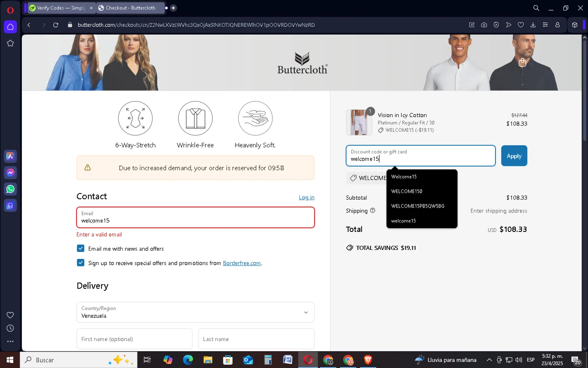Focus the Email input field
The height and width of the screenshot is (368, 588).
195,217
